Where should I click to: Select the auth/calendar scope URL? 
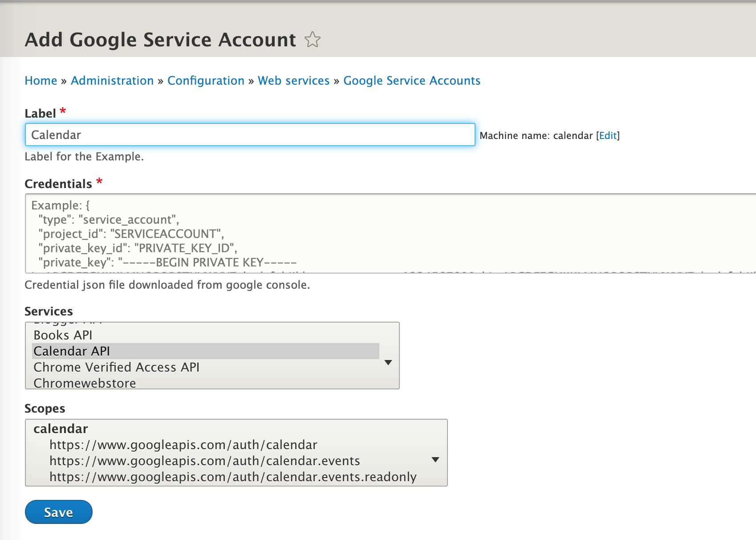(183, 445)
